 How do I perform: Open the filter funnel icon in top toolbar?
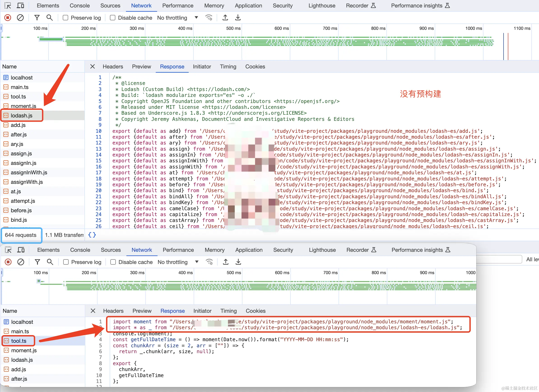pos(37,18)
